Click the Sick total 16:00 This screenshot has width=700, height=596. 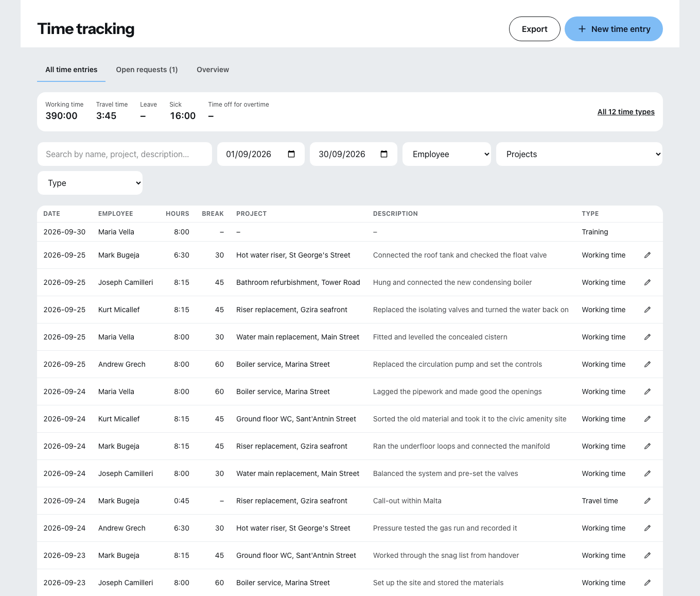183,116
